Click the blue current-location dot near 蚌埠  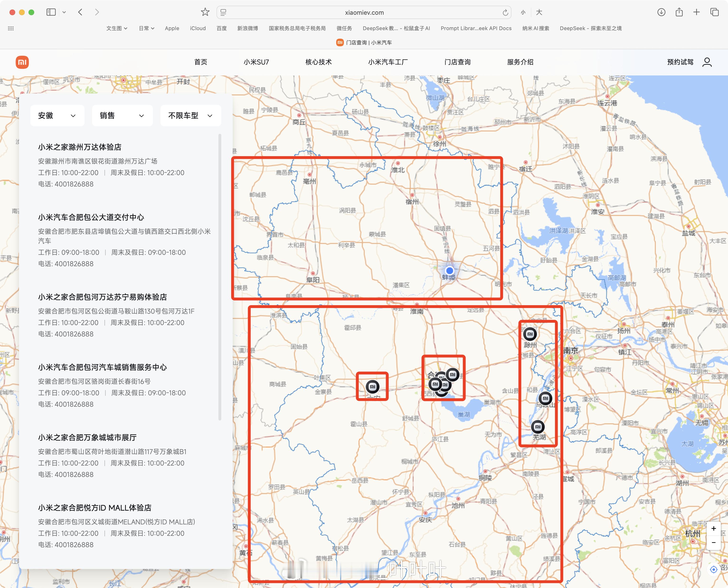tap(450, 271)
